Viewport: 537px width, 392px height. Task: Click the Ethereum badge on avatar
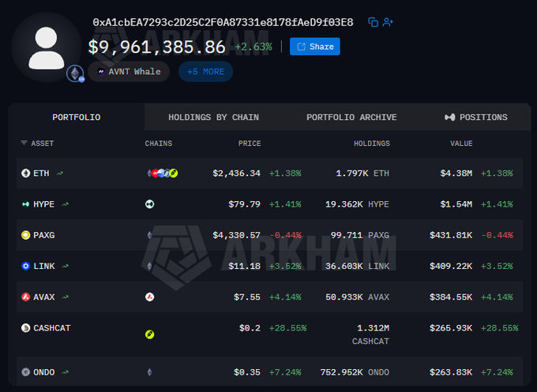click(x=75, y=73)
